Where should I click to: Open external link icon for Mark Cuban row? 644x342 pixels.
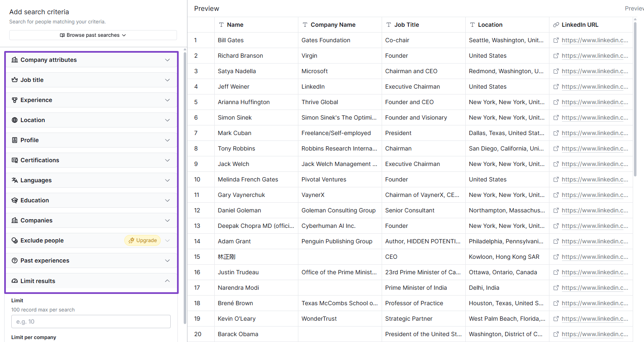(x=556, y=133)
